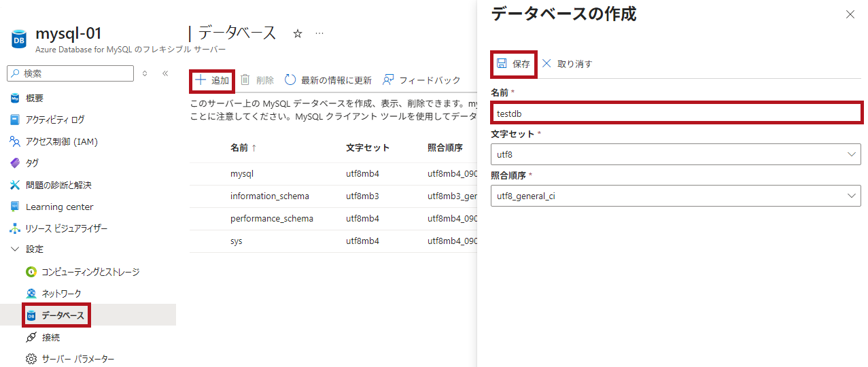Open the ellipsis more options menu
The width and height of the screenshot is (868, 367).
click(319, 33)
